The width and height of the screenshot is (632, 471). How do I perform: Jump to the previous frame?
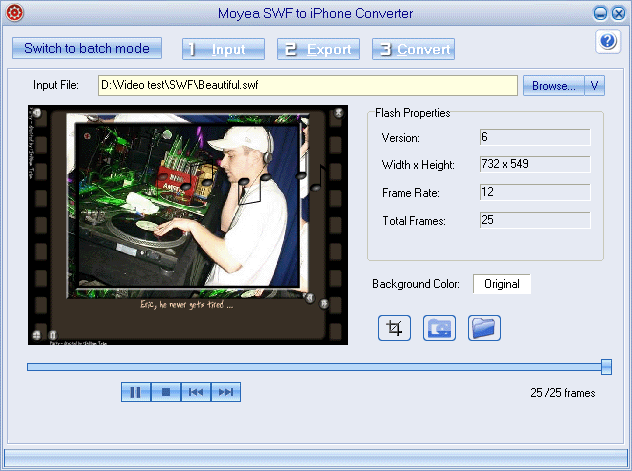coord(196,392)
